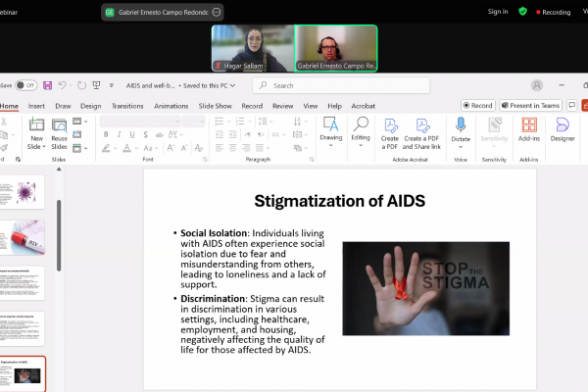This screenshot has width=588, height=392.
Task: Click Present in Teams button
Action: click(x=530, y=106)
